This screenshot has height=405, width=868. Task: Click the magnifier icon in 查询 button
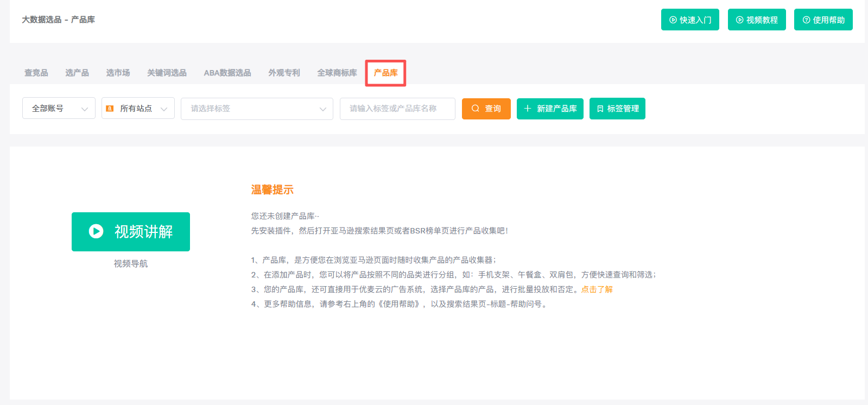[x=476, y=109]
